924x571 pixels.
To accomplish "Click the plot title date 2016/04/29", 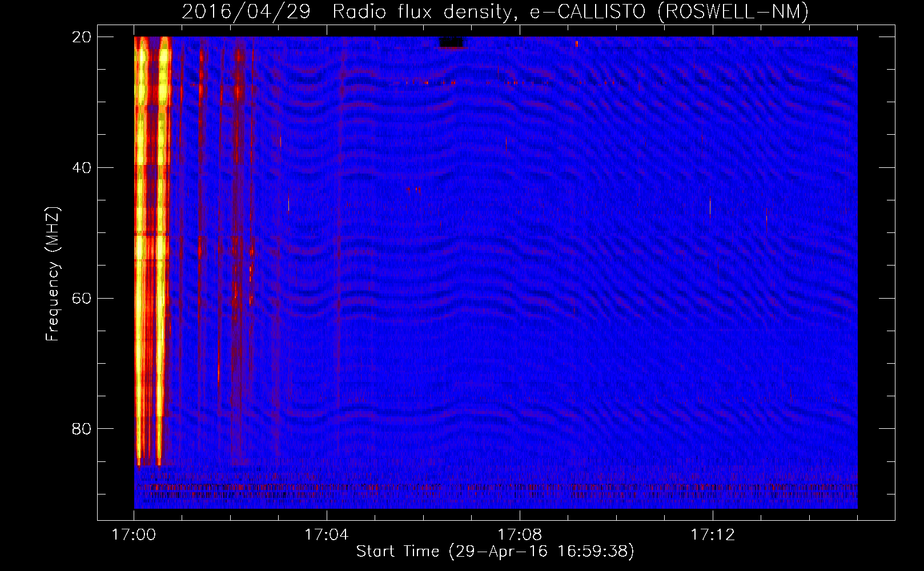I will point(246,11).
